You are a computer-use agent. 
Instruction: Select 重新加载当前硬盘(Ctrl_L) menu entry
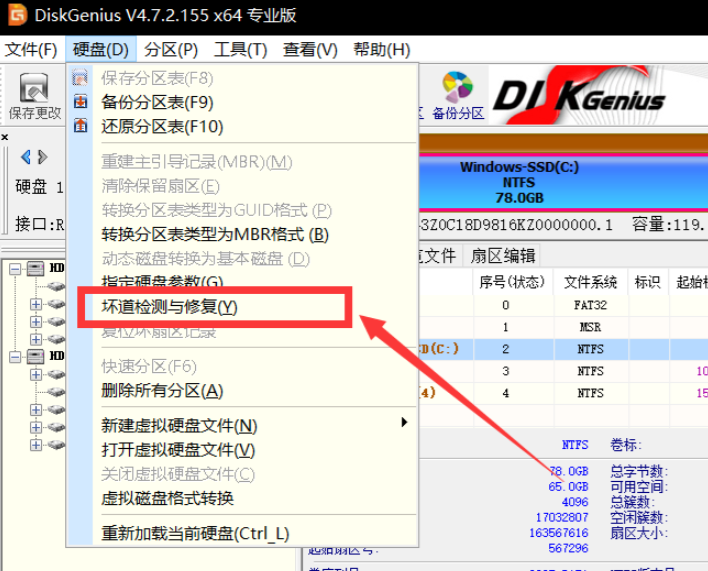(x=195, y=533)
